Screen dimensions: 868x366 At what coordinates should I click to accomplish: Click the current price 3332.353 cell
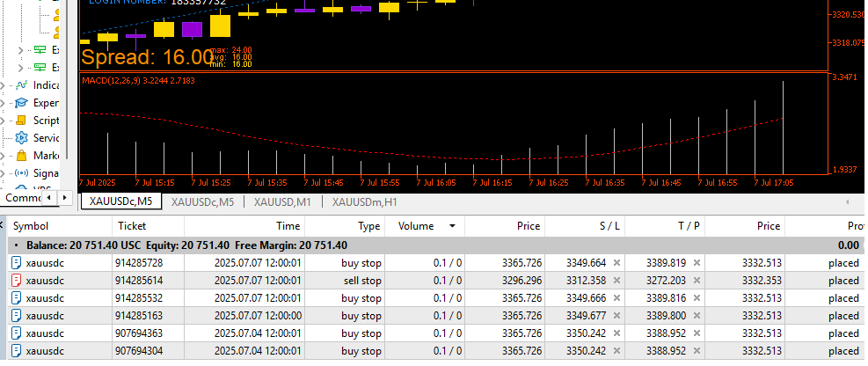745,281
